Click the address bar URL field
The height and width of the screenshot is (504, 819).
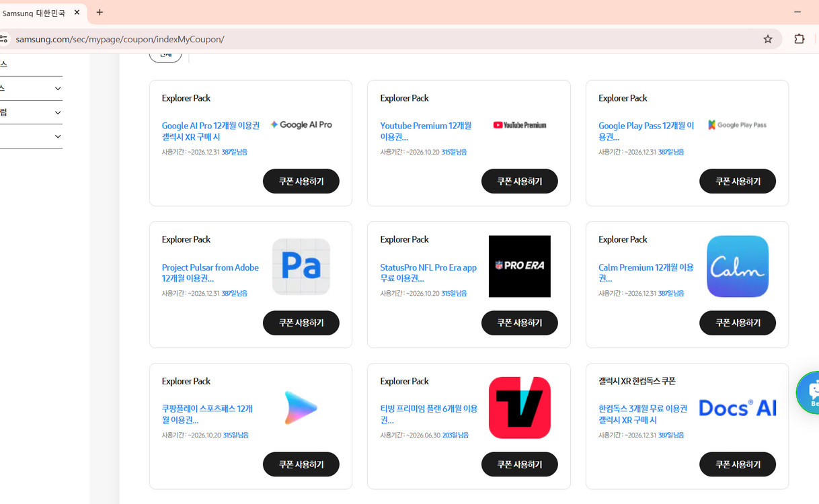336,39
